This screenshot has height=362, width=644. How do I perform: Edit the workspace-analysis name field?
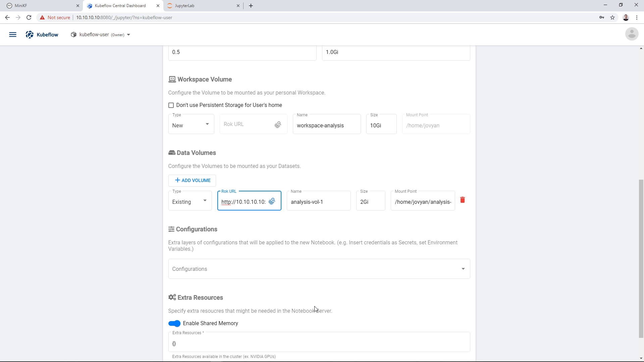click(x=327, y=124)
